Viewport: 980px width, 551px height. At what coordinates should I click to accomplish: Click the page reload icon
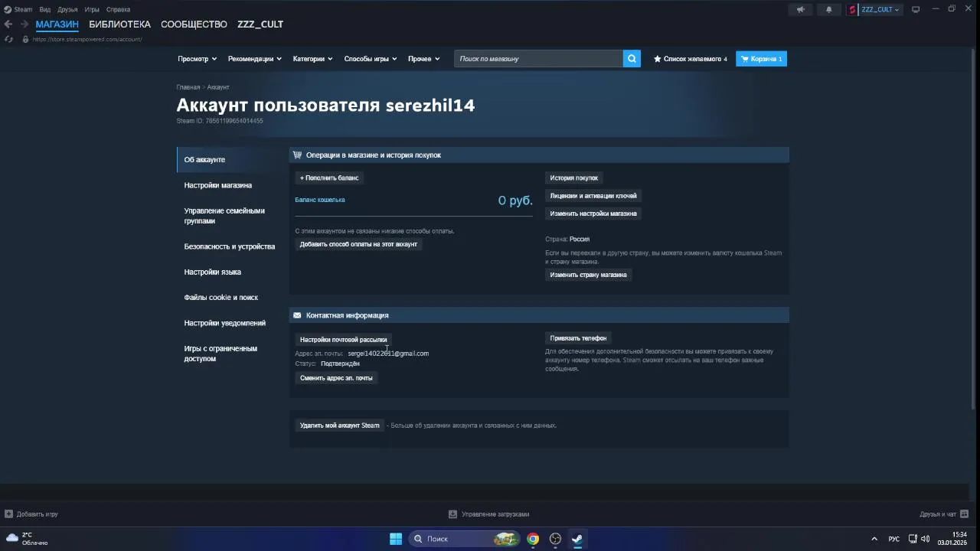coord(8,39)
